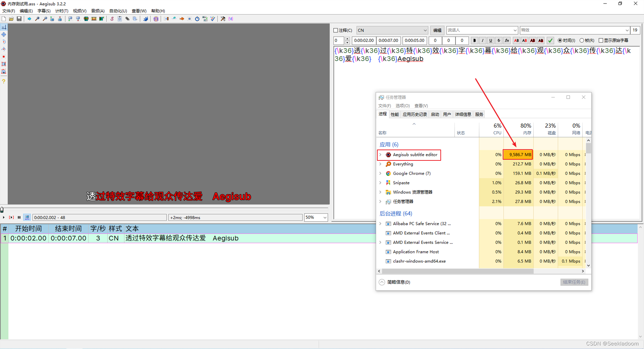Viewport: 644px width, 349px height.
Task: Pick shadow color fourth AB swatch
Action: click(540, 40)
